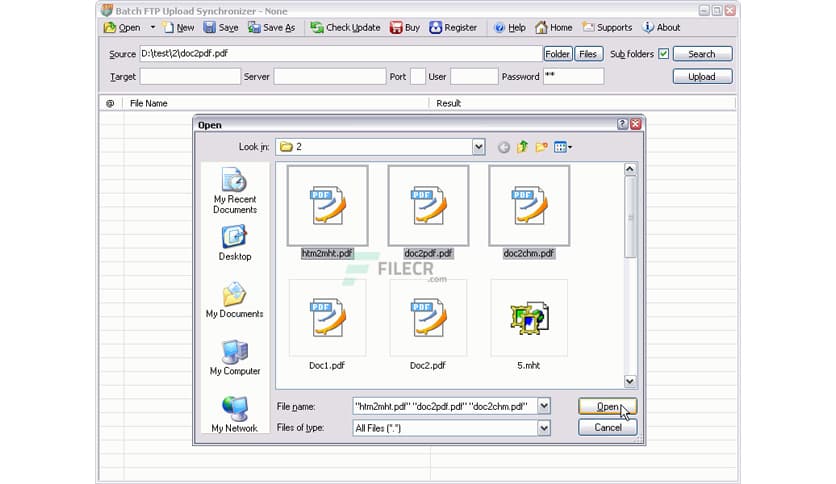Screen dimensions: 836x484
Task: Expand the Files of type dropdown
Action: pyautogui.click(x=543, y=427)
